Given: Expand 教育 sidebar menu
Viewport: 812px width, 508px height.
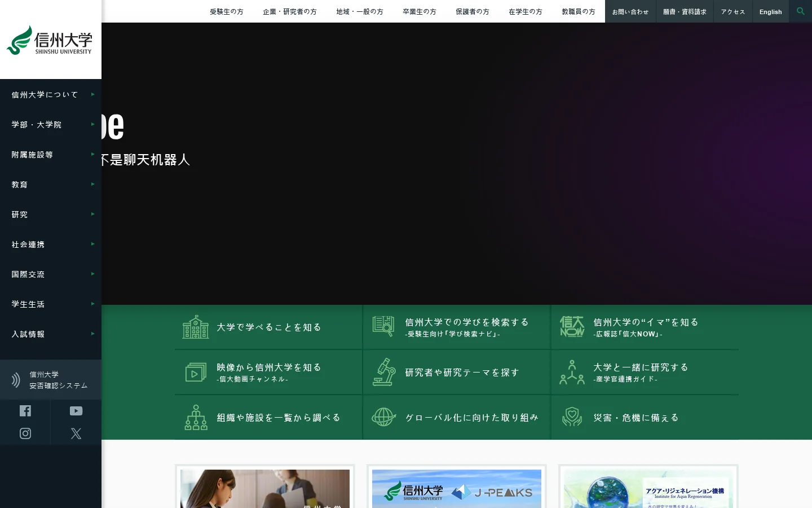Looking at the screenshot, I should [51, 184].
